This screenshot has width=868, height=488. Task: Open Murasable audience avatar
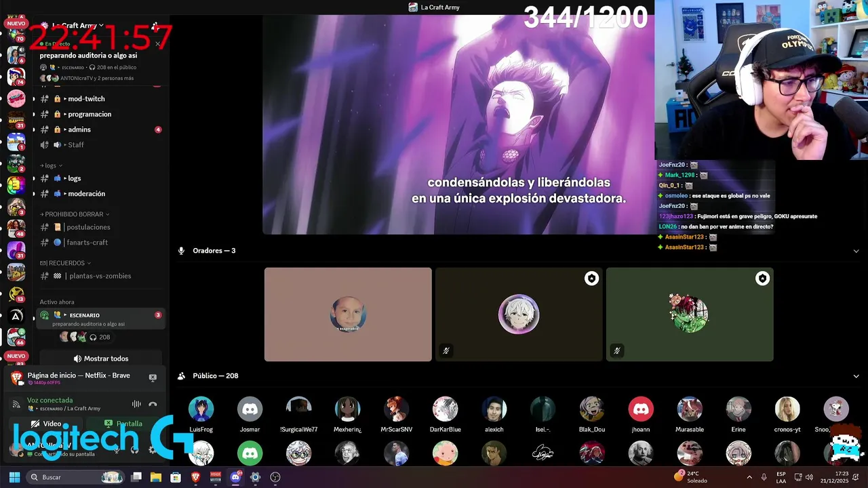coord(690,409)
